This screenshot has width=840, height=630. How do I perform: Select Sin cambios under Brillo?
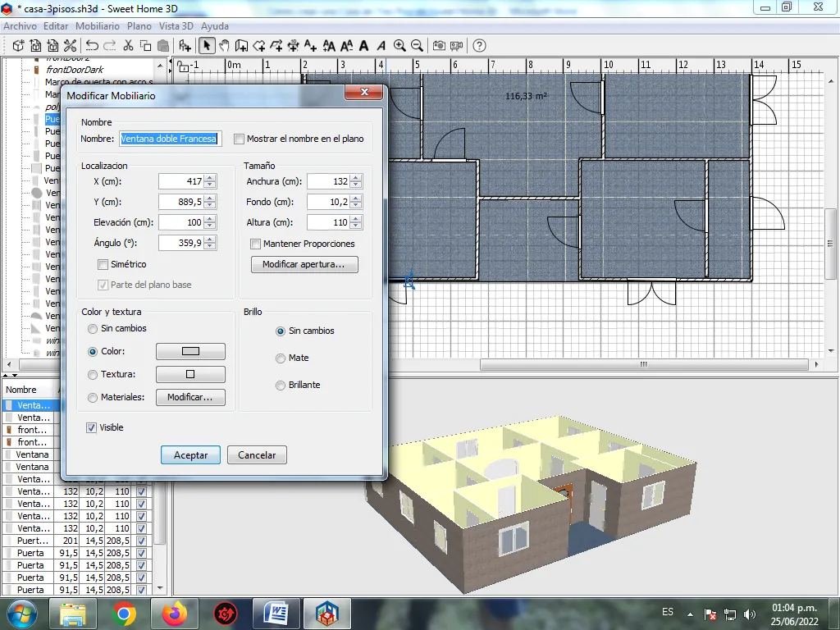point(281,331)
